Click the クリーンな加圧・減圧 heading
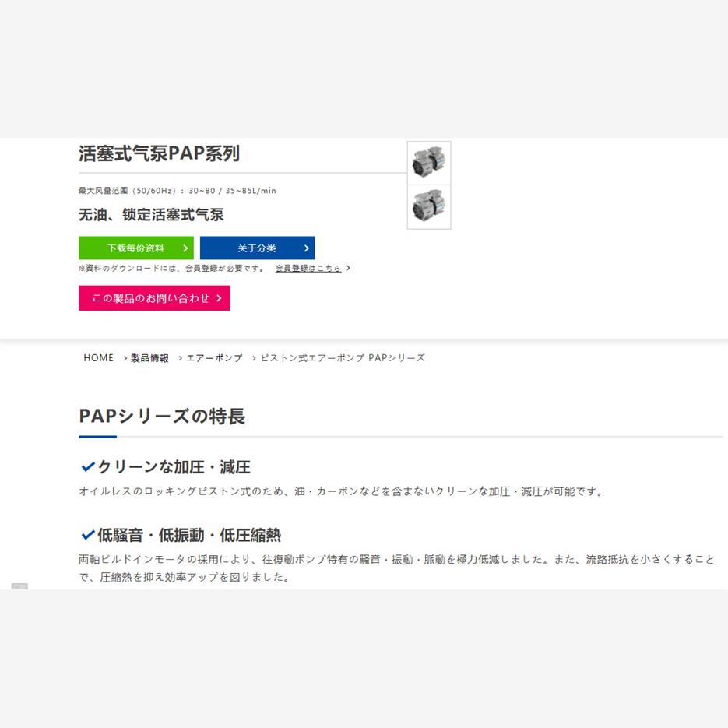728x728 pixels. click(x=174, y=467)
